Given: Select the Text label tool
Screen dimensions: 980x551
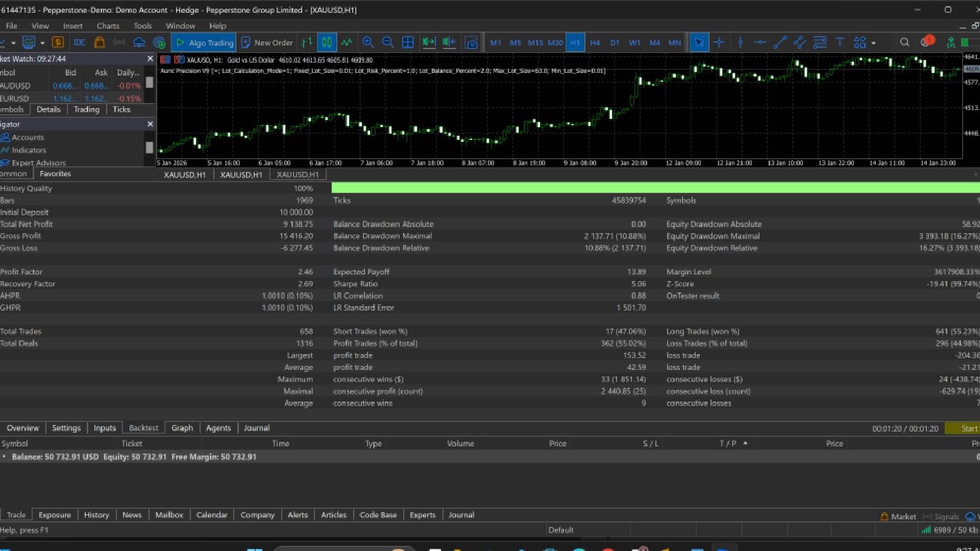Looking at the screenshot, I should 840,43.
